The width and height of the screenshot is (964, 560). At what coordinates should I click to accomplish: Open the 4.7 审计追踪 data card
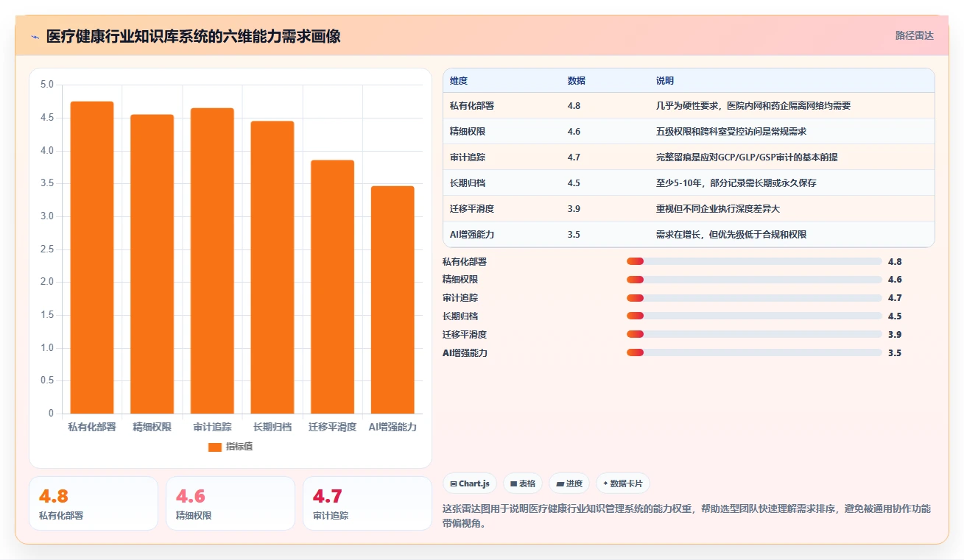pyautogui.click(x=367, y=503)
